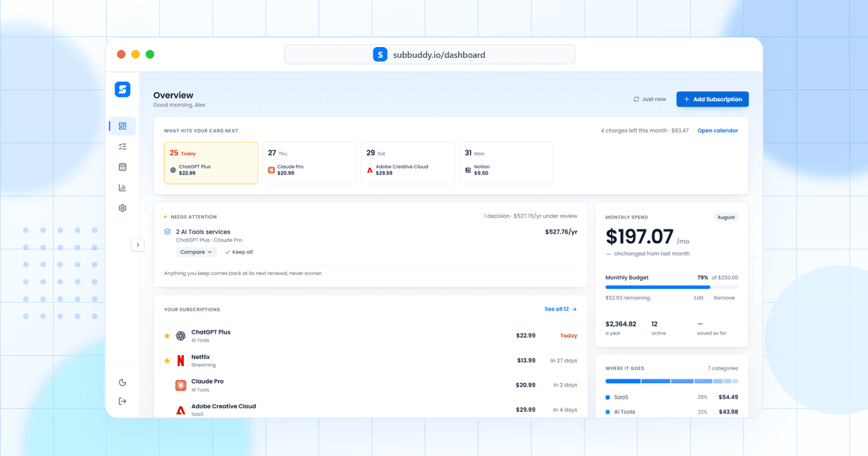This screenshot has width=868, height=456.
Task: Click the AI Tools $43.98 category row
Action: (672, 412)
